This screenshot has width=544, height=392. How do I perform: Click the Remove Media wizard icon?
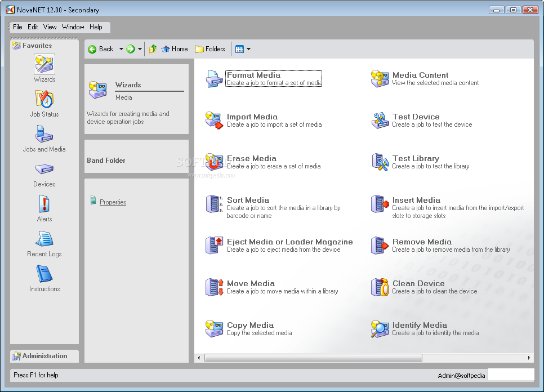[x=380, y=245]
